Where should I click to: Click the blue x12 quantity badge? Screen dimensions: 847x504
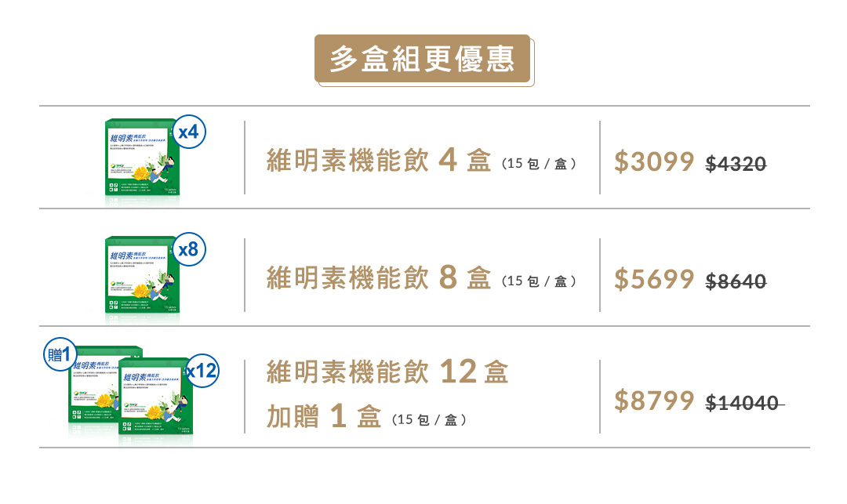202,372
